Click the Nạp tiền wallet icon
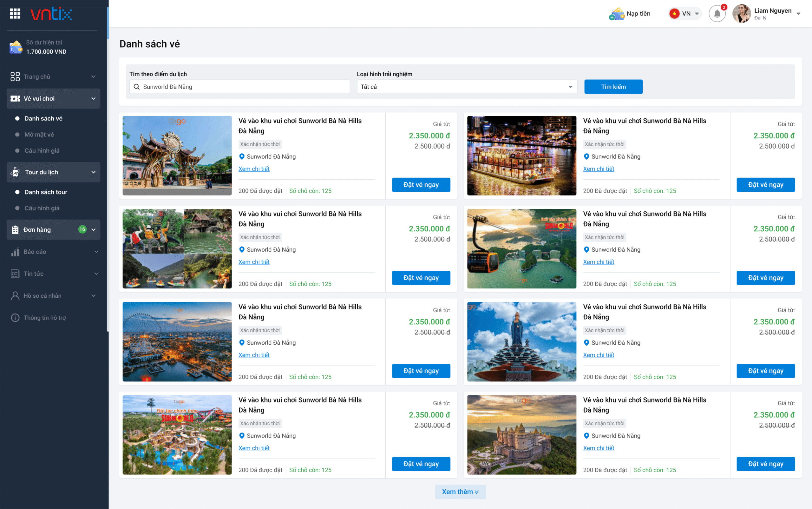This screenshot has width=812, height=509. [x=617, y=14]
